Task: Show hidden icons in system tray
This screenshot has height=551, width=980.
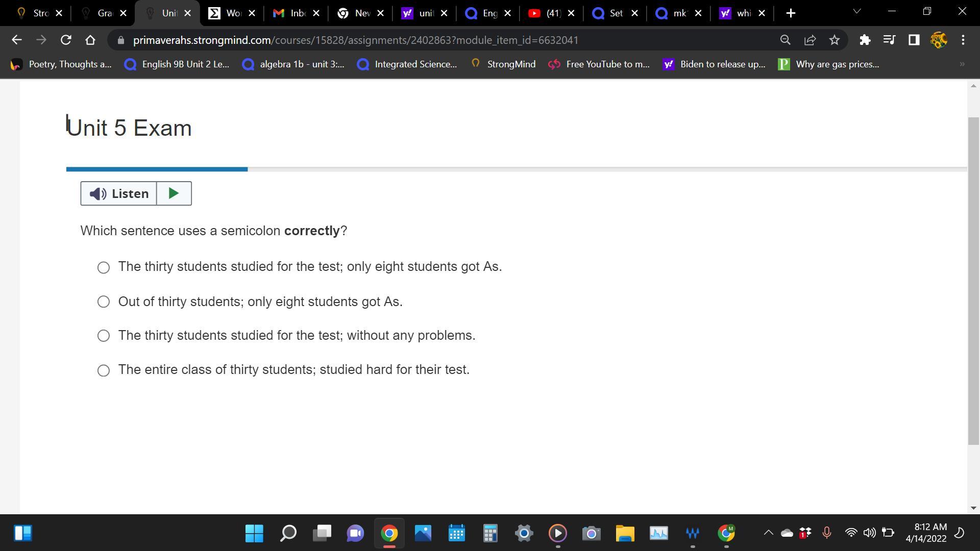Action: pos(768,533)
